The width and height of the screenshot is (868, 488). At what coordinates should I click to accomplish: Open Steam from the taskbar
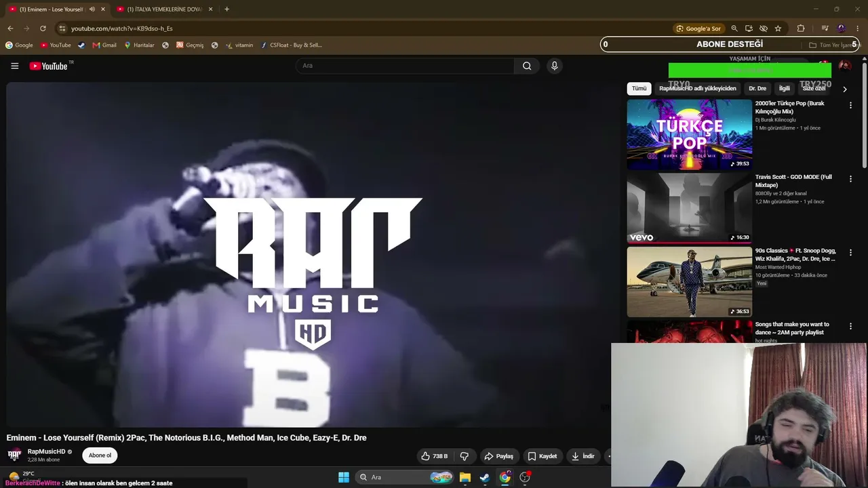[484, 477]
